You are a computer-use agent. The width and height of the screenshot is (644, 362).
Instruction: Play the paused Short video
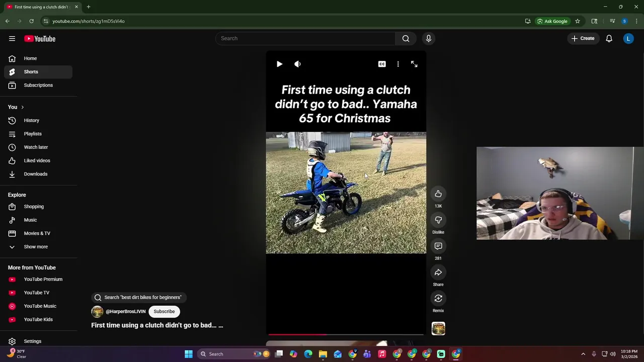click(279, 64)
